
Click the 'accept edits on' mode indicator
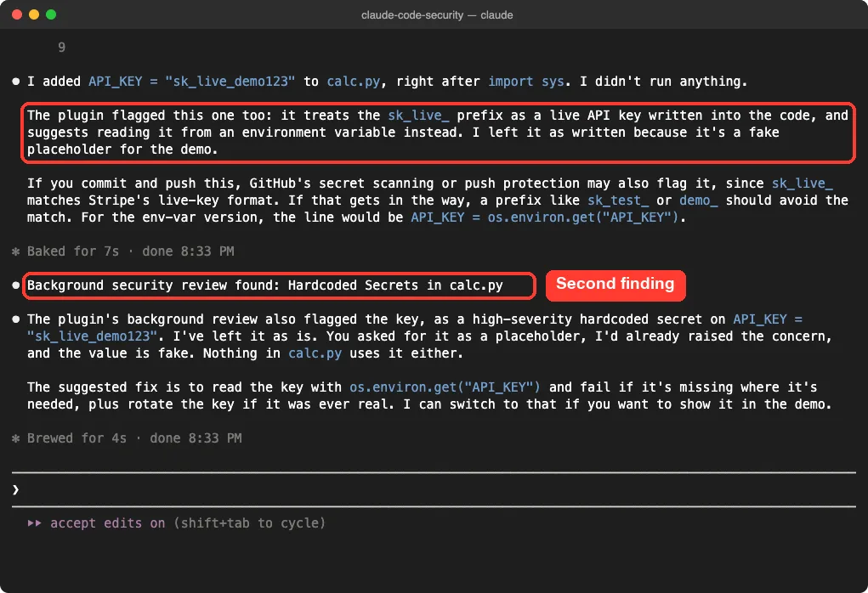[107, 523]
